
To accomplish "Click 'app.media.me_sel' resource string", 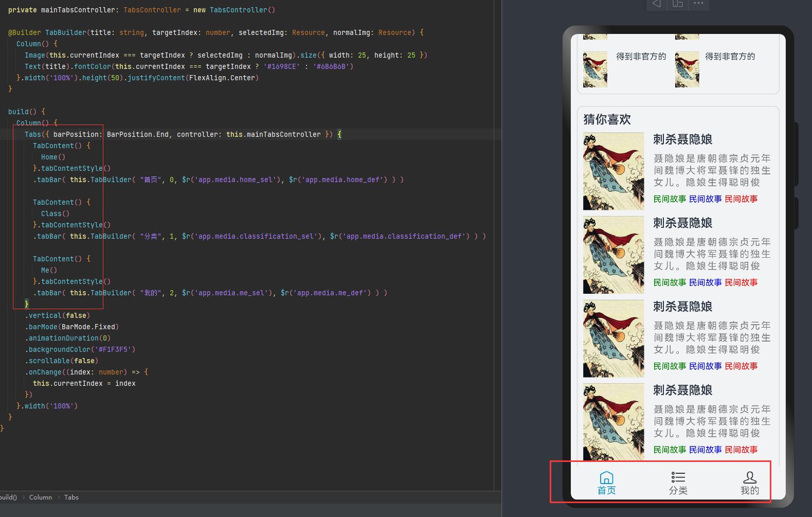I will pyautogui.click(x=232, y=293).
